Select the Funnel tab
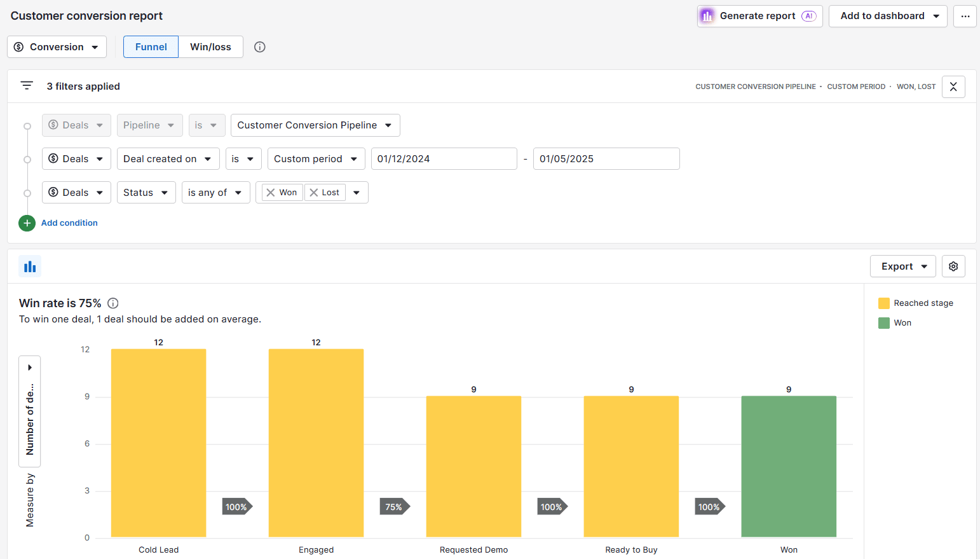 150,46
